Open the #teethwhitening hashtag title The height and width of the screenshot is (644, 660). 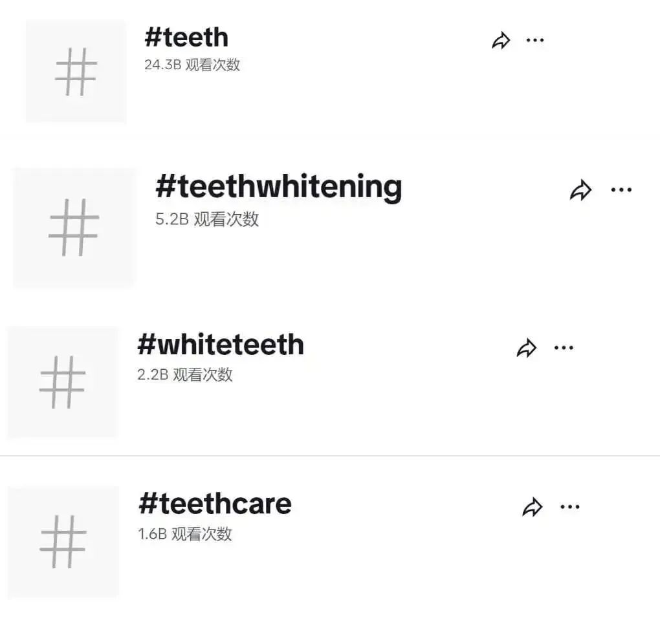click(278, 187)
